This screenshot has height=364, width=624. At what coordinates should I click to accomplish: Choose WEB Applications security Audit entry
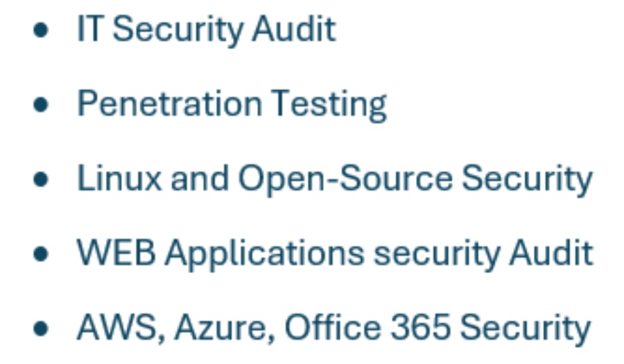coord(335,254)
